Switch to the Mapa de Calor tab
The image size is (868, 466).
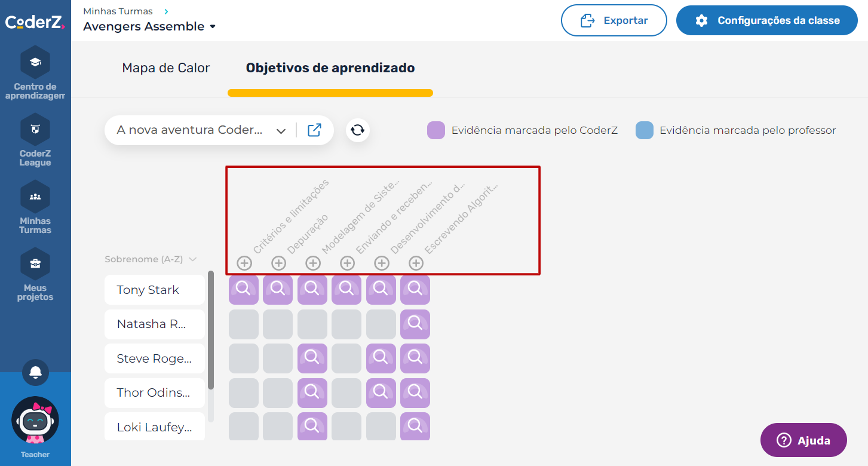point(166,68)
